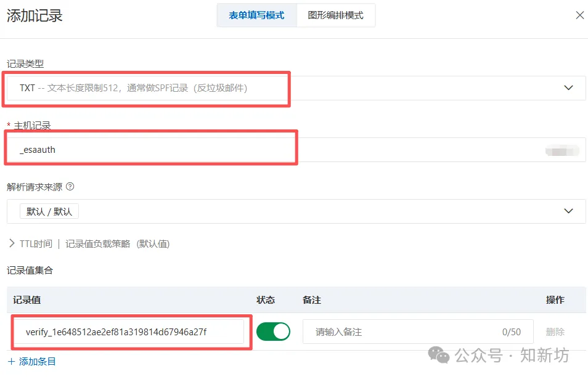Select the 默认 / 默认 tag

coord(49,211)
